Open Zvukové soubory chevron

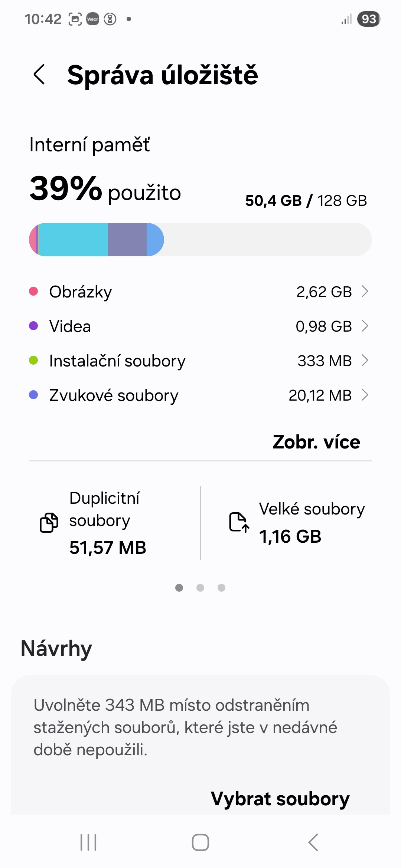click(365, 395)
